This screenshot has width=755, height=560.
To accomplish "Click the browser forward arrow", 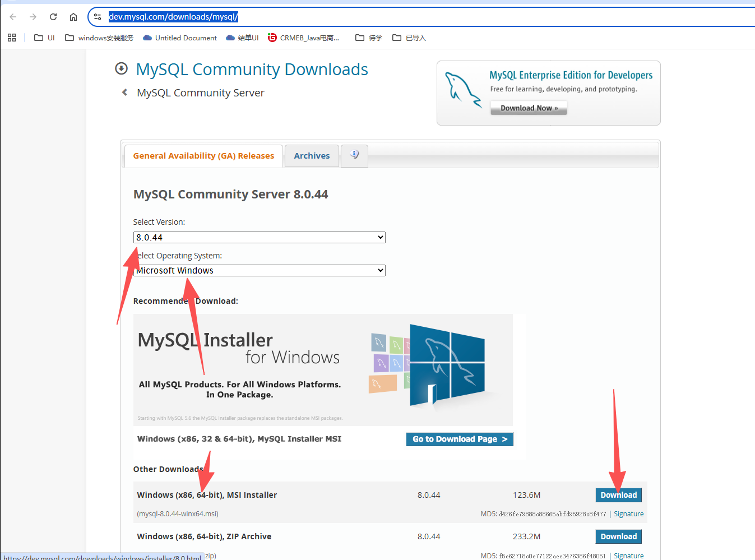I will (33, 17).
